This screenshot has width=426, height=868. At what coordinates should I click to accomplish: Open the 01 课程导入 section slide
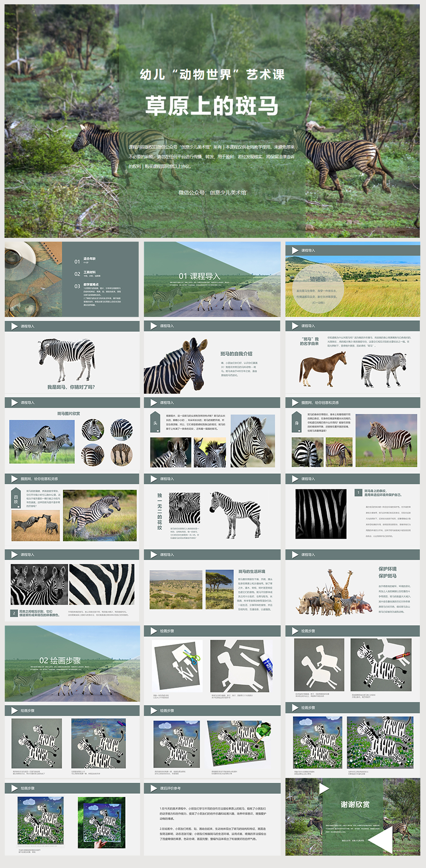point(212,279)
